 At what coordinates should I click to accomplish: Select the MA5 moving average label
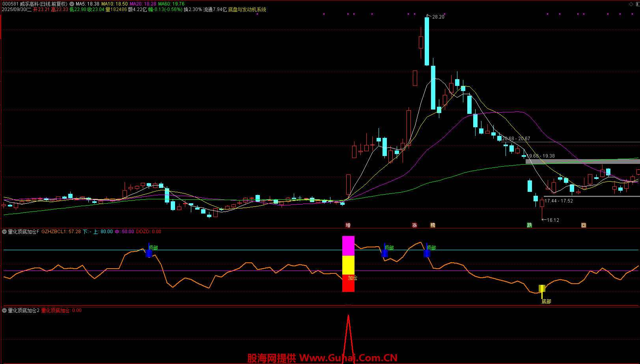tap(87, 4)
